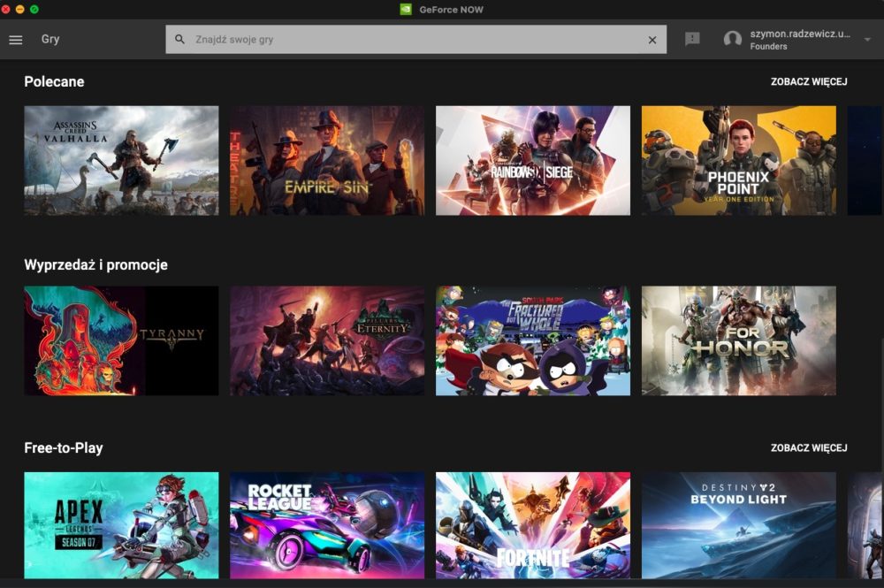Open the Tyranny game tile
Image resolution: width=884 pixels, height=588 pixels.
121,340
